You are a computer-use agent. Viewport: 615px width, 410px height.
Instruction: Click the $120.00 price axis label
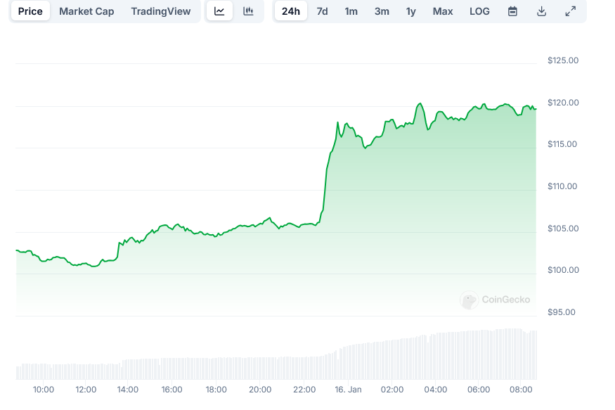(564, 102)
